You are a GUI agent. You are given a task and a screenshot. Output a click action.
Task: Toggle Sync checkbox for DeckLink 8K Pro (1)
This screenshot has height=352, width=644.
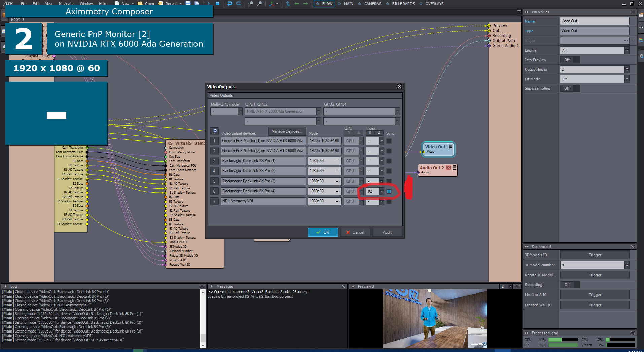pyautogui.click(x=389, y=161)
